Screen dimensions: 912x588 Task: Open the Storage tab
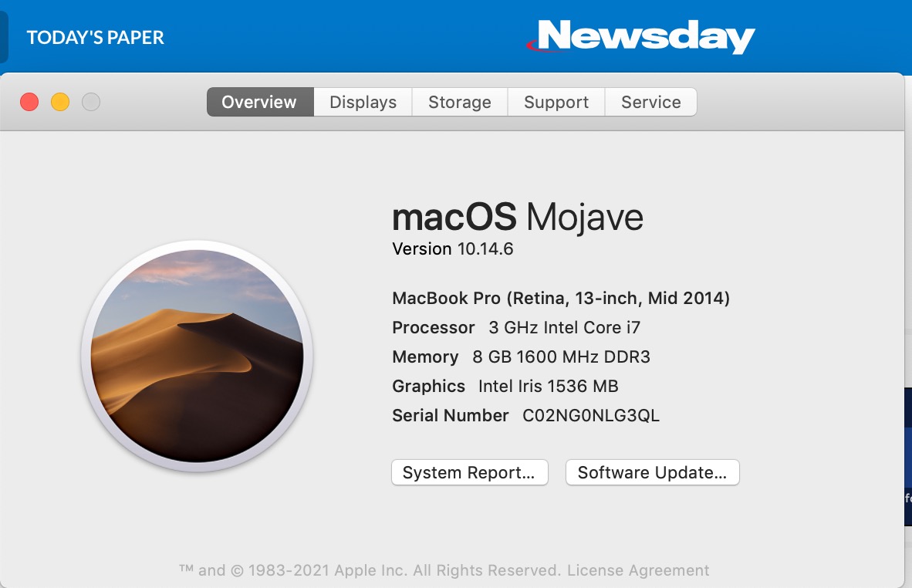(x=460, y=102)
